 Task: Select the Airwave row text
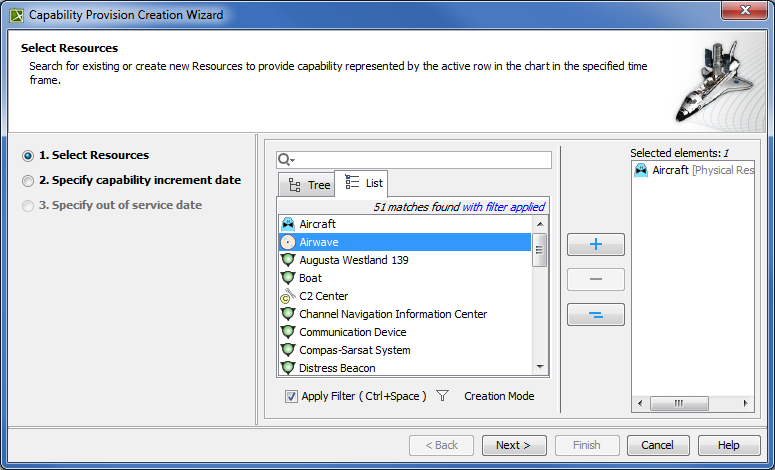(319, 242)
